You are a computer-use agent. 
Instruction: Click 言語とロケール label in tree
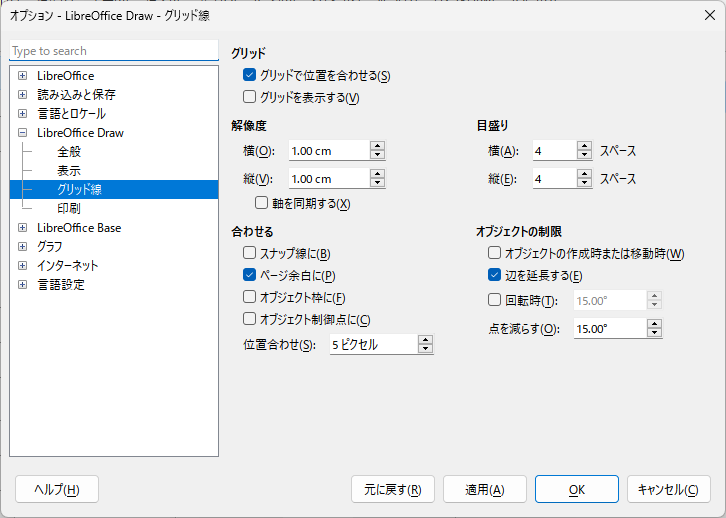[x=72, y=113]
